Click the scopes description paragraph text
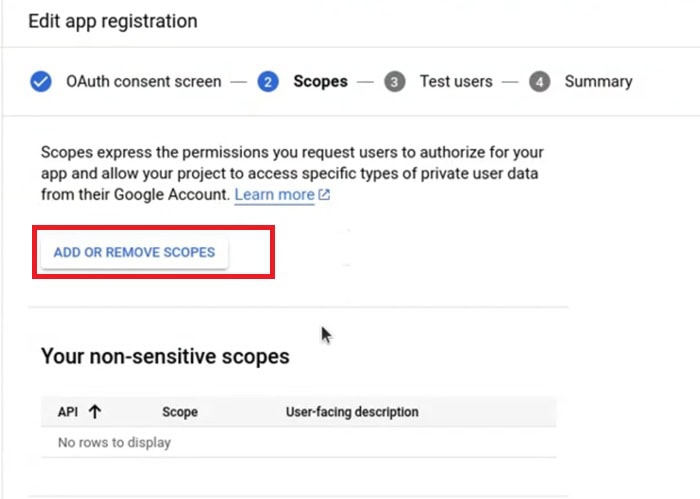The image size is (700, 499). click(292, 173)
